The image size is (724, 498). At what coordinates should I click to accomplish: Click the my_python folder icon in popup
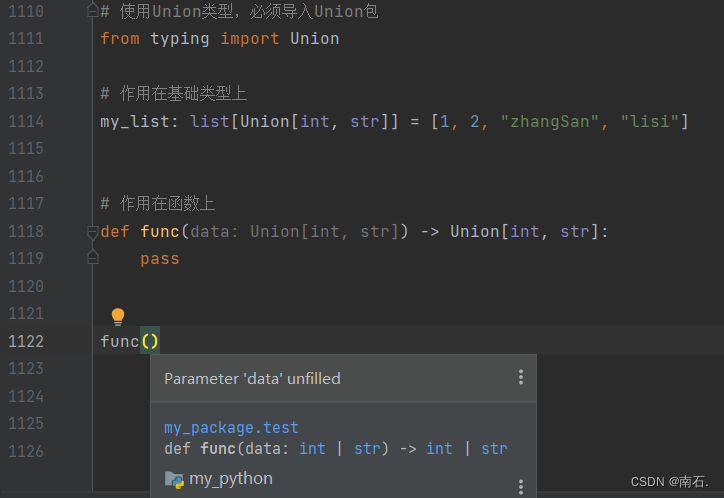175,480
